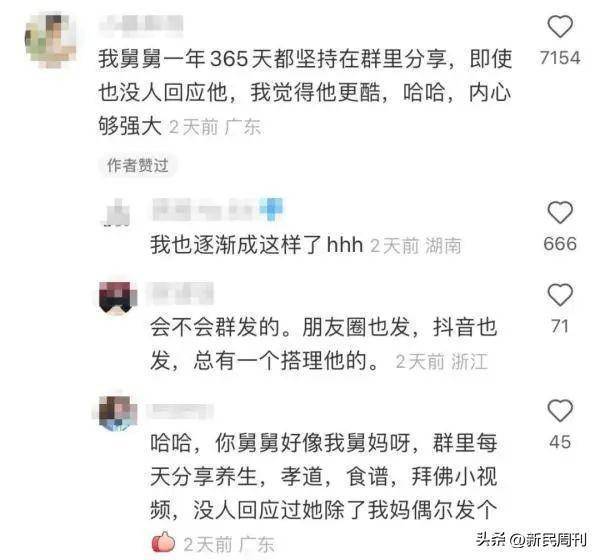Like the reply showing 666 likes

560,212
